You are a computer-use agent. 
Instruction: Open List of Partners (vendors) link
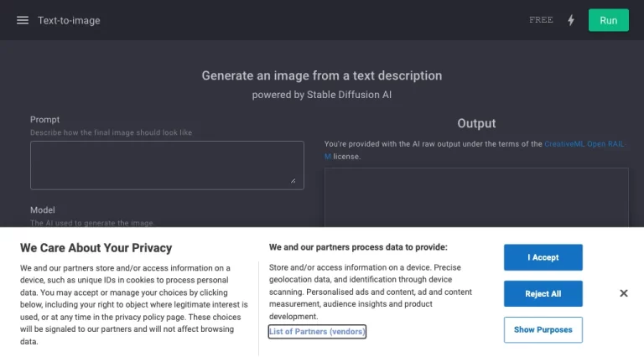coord(317,332)
